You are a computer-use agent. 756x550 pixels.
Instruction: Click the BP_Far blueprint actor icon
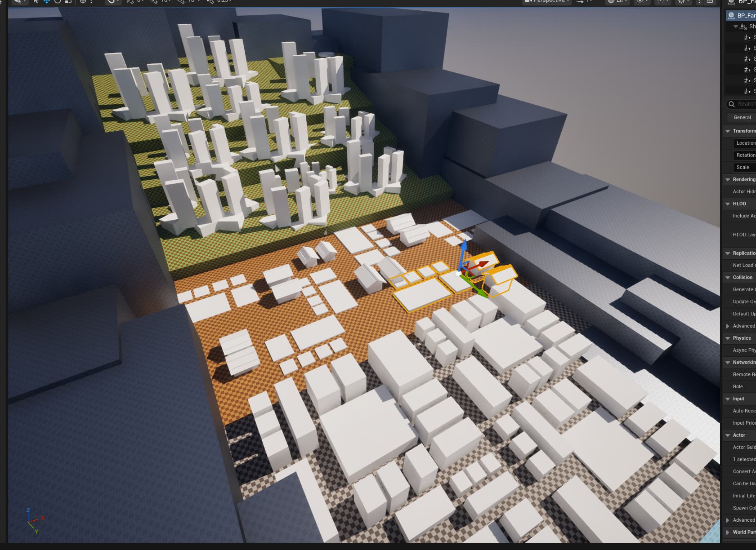click(731, 15)
